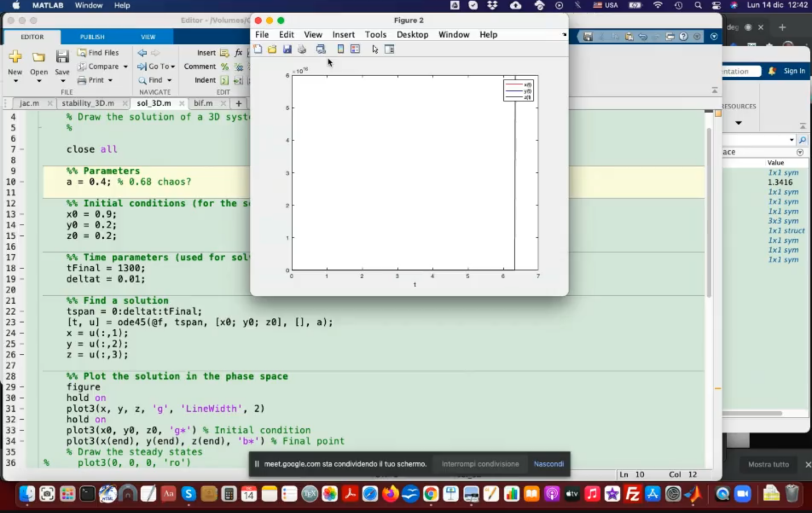Screen dimensions: 812x513
Task: Switch to the stability_3D.m file tab
Action: point(88,103)
